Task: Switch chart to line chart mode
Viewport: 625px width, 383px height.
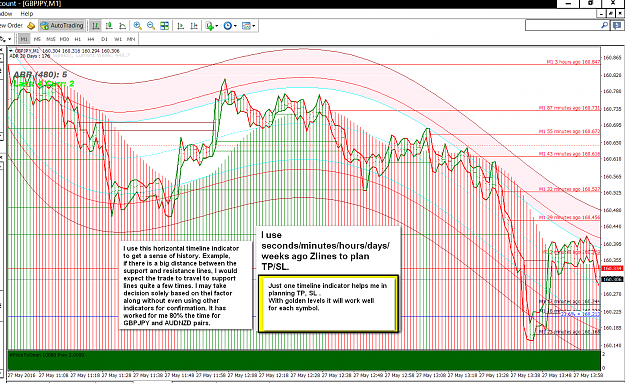Action: click(122, 26)
